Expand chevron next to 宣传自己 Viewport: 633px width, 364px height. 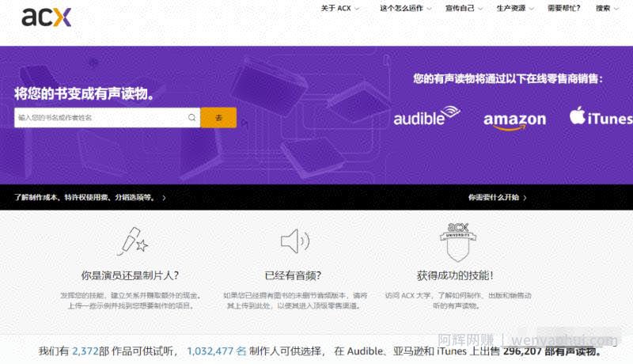(480, 9)
